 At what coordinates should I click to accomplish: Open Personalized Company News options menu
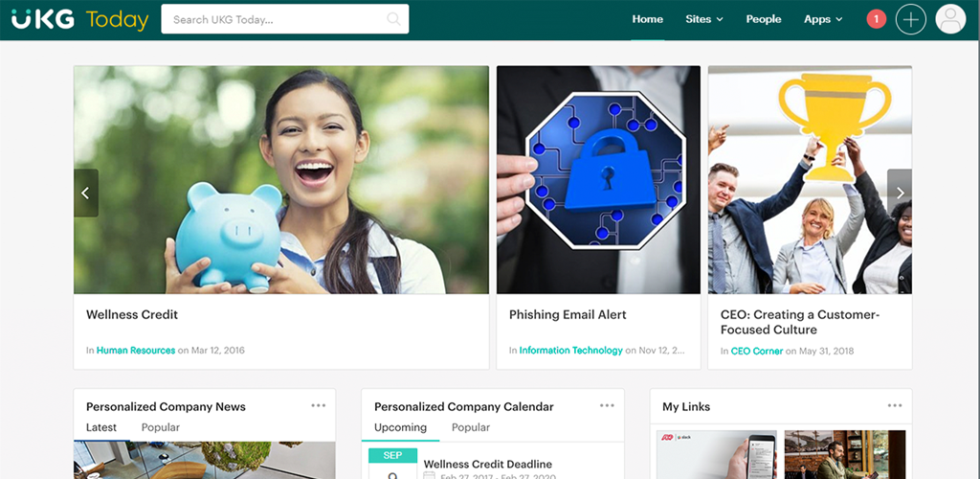[x=318, y=405]
